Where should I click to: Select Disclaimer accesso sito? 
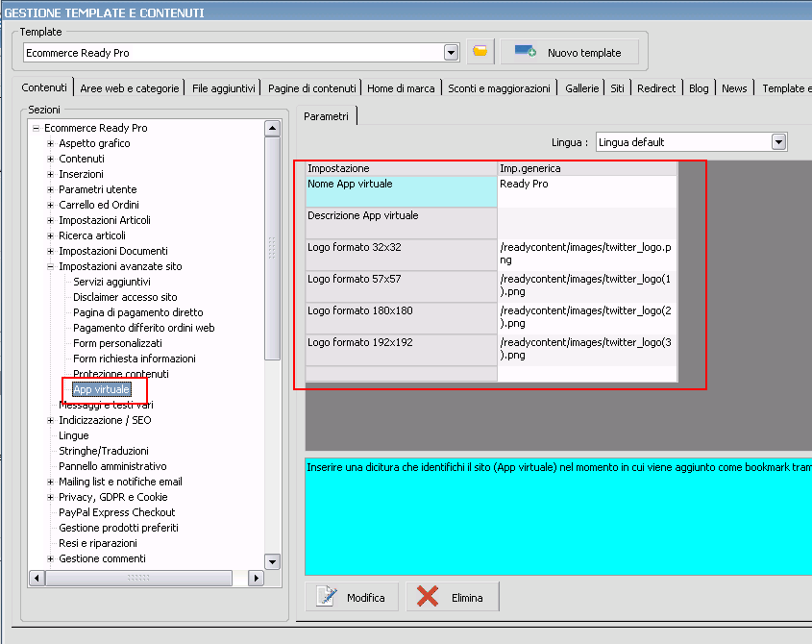click(x=125, y=297)
